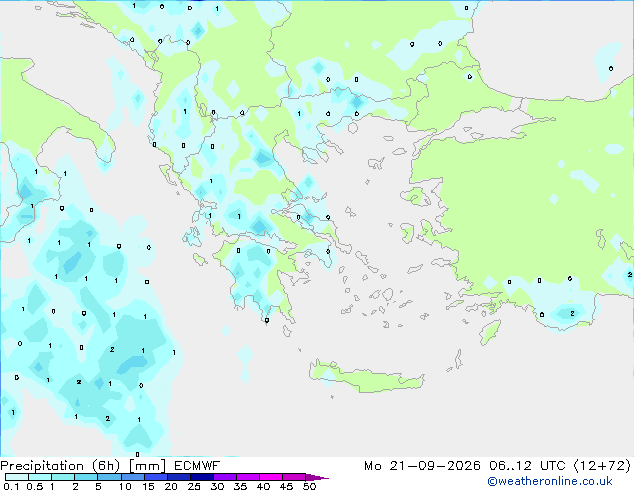Screen dimensions: 634x490
Task: Click the value 2 near Antalya coast
Action: coord(572,313)
